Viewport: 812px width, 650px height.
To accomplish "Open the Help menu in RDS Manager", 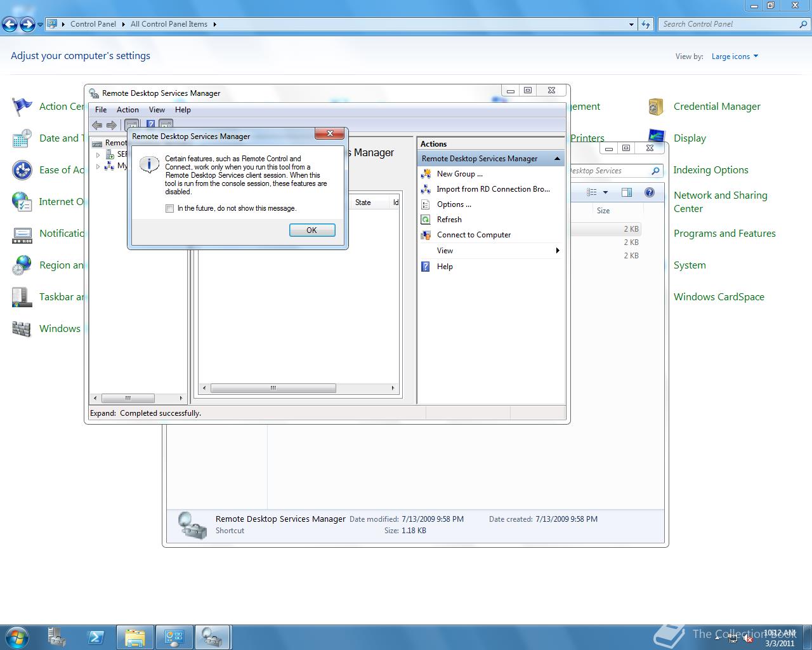I will click(183, 110).
